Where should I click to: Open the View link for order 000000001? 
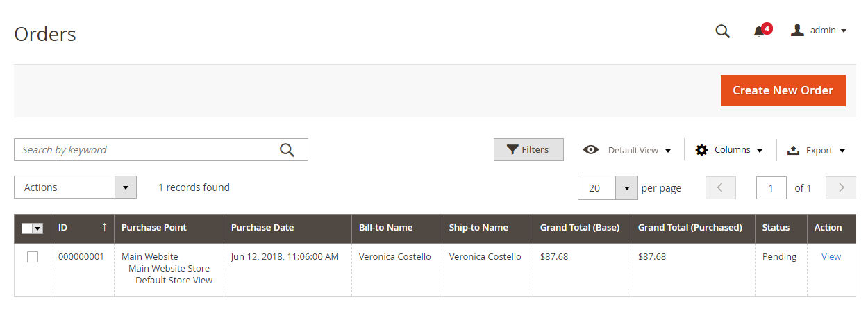[831, 256]
